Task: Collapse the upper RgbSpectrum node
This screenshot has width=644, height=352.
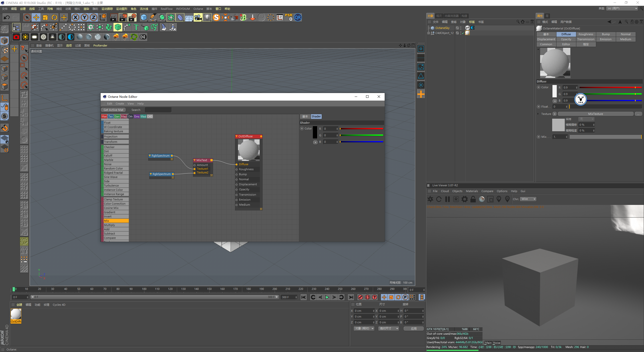Action: (x=150, y=156)
